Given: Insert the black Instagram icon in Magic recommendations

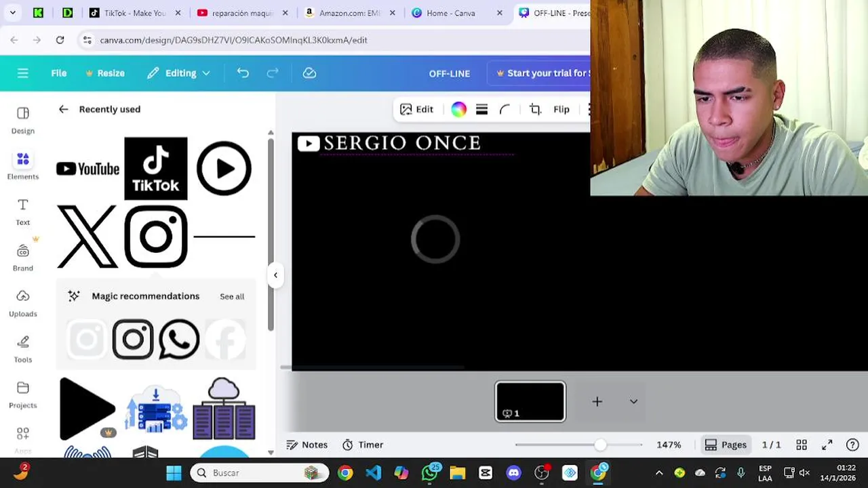Looking at the screenshot, I should tap(133, 339).
